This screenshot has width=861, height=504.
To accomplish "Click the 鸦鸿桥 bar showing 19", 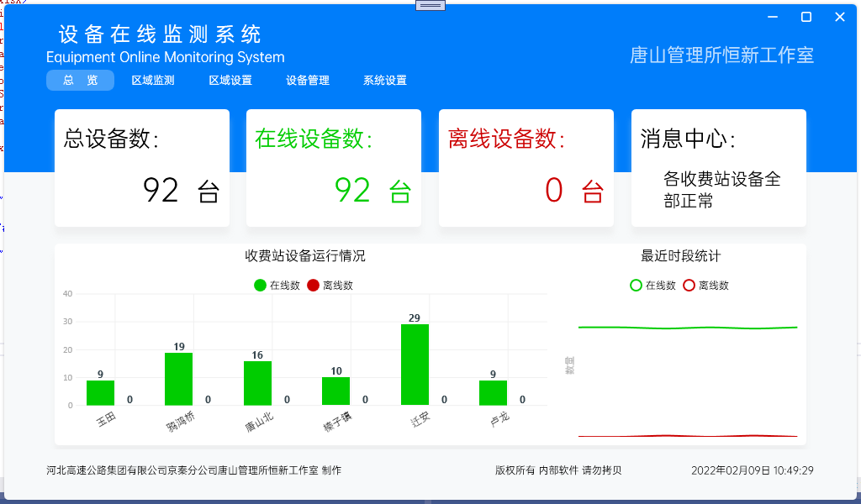I will (x=178, y=379).
